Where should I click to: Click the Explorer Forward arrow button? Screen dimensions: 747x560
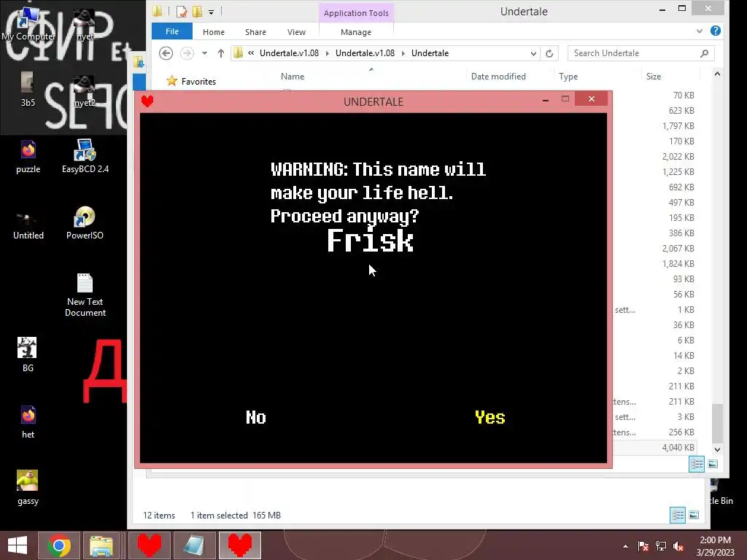click(187, 52)
